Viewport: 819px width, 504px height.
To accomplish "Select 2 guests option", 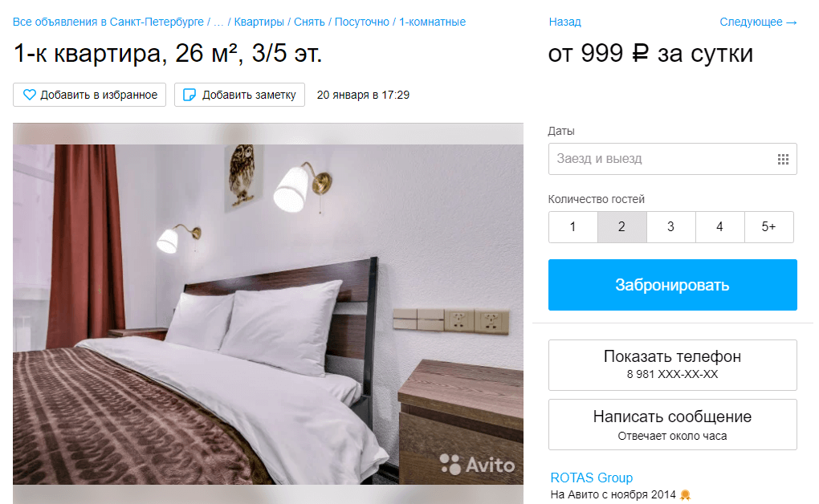I will [x=622, y=226].
